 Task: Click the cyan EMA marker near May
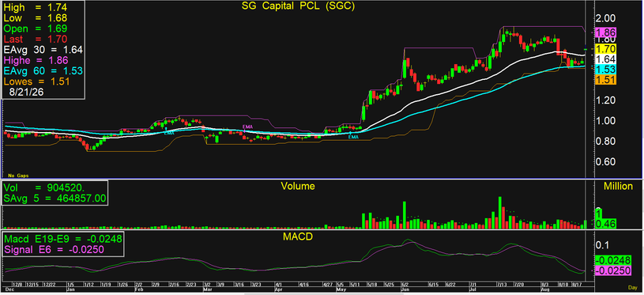[354, 137]
